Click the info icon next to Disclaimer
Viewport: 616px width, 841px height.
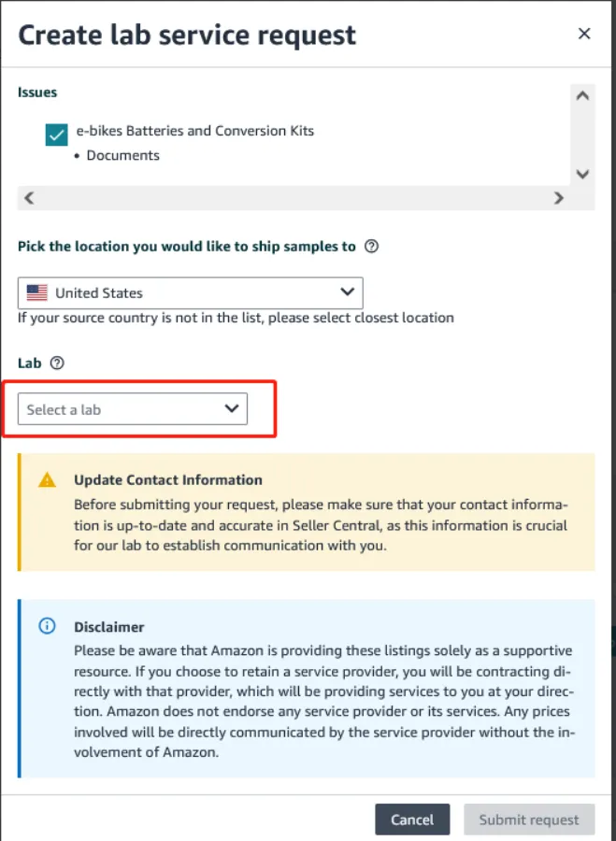47,626
